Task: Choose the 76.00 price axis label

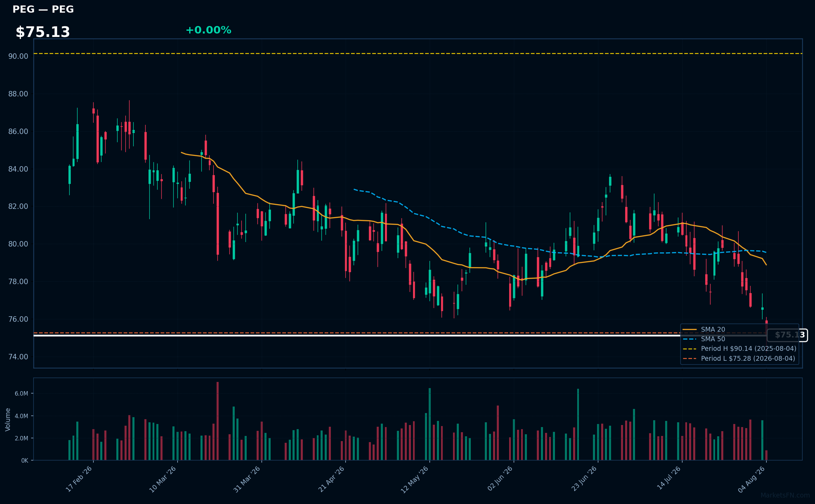Action: (x=18, y=319)
